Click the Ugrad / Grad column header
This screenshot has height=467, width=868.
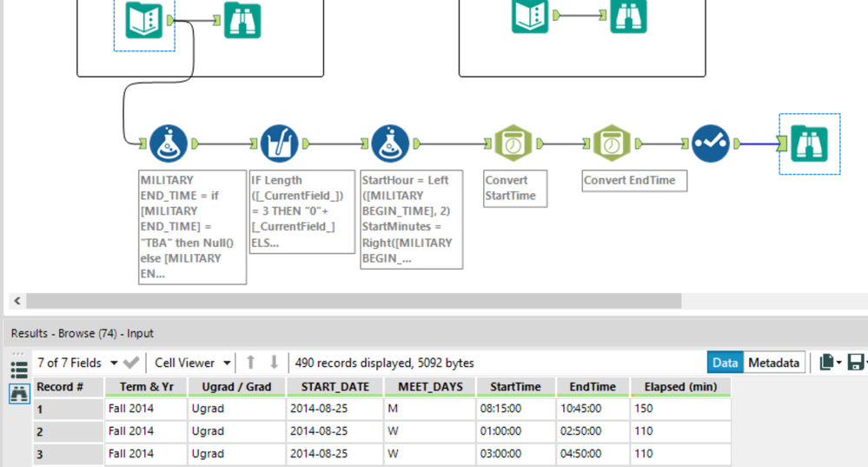pos(236,387)
